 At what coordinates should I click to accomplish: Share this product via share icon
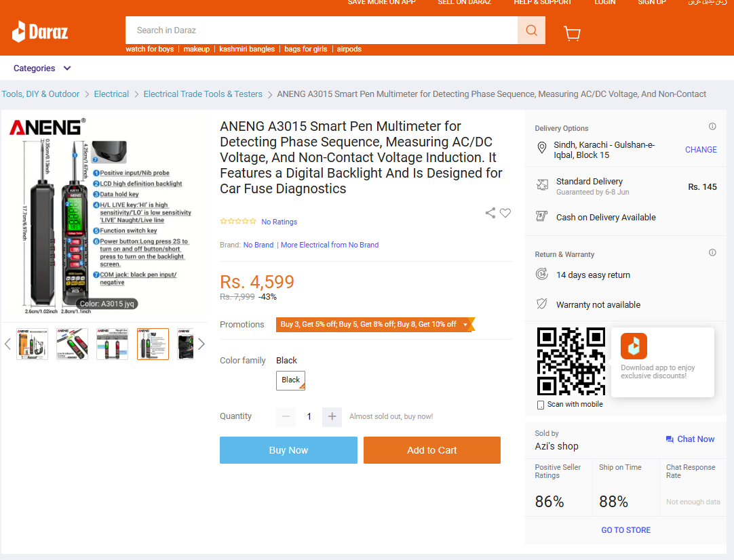click(490, 213)
